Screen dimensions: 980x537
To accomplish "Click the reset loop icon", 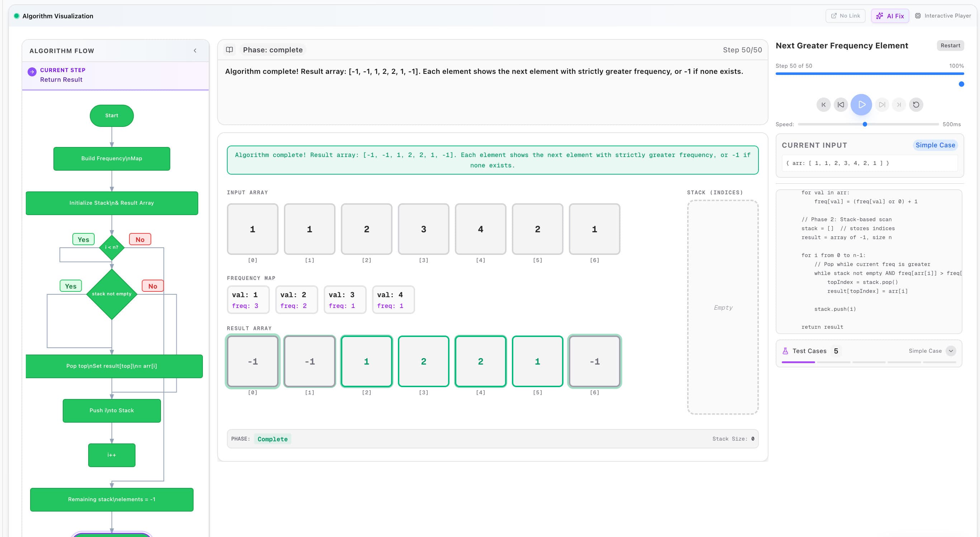I will pos(916,105).
